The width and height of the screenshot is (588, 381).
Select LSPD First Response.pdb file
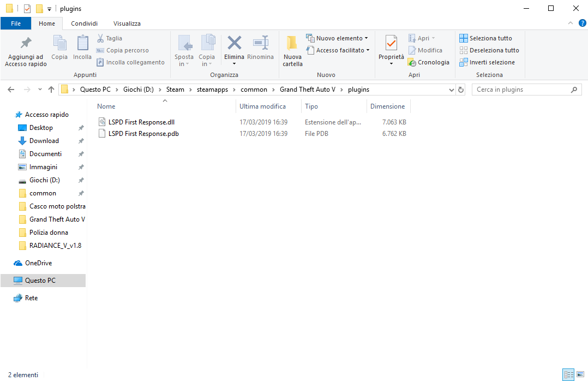pyautogui.click(x=143, y=134)
